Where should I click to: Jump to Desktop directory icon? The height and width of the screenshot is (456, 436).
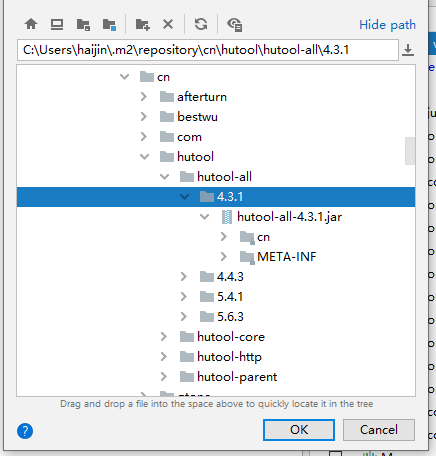[x=57, y=24]
